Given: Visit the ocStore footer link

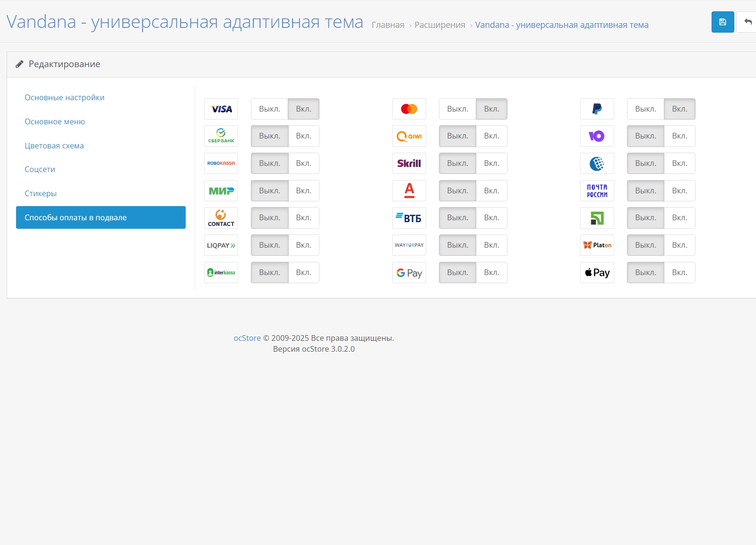Looking at the screenshot, I should point(247,338).
